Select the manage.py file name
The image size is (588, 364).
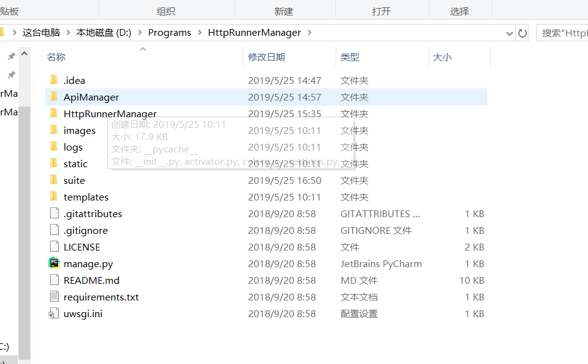(x=88, y=264)
